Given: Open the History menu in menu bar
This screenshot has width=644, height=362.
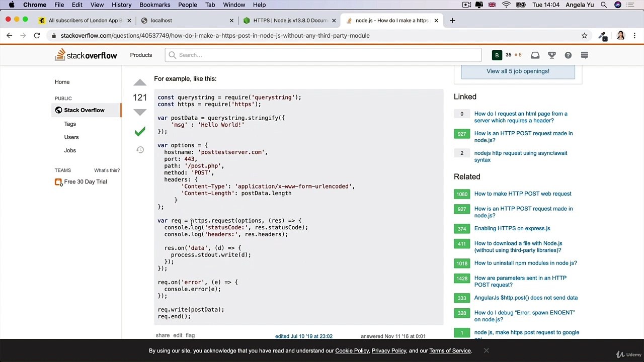Looking at the screenshot, I should pos(121,5).
